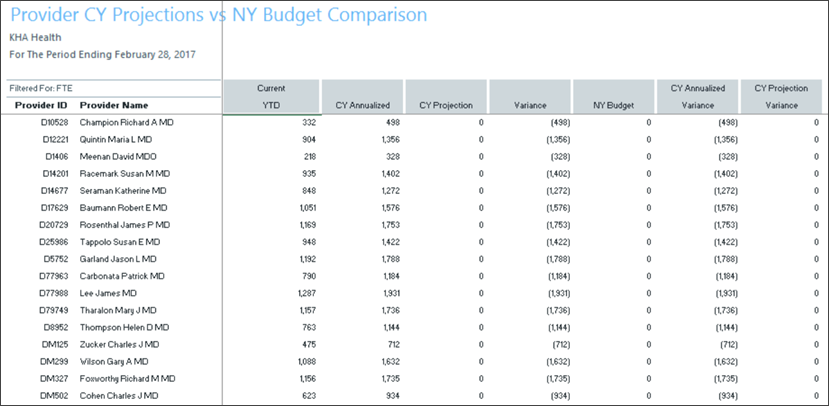Click the Provider Name header
829x406 pixels.
pyautogui.click(x=114, y=104)
